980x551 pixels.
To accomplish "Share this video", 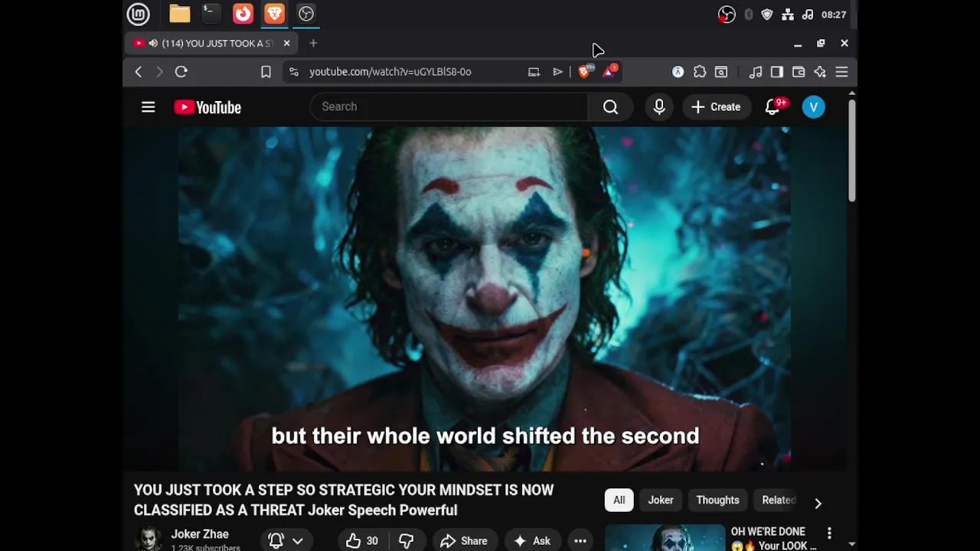I will [464, 541].
